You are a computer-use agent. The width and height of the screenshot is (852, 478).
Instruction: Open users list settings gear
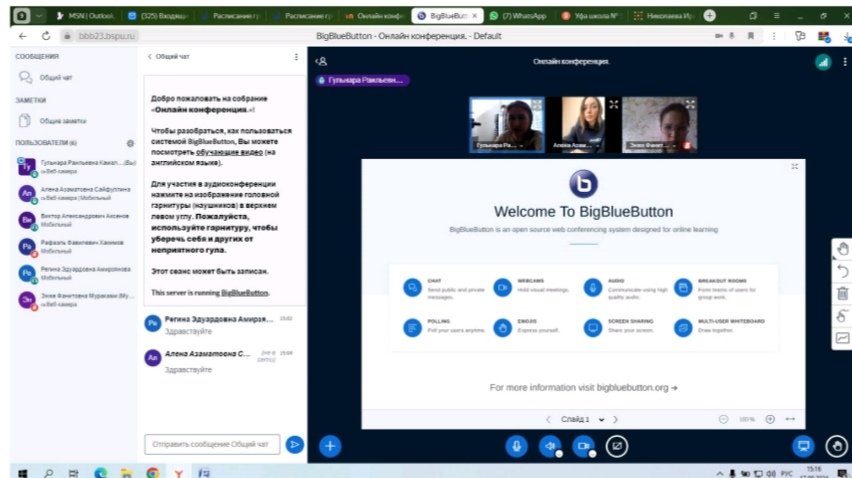(x=129, y=143)
